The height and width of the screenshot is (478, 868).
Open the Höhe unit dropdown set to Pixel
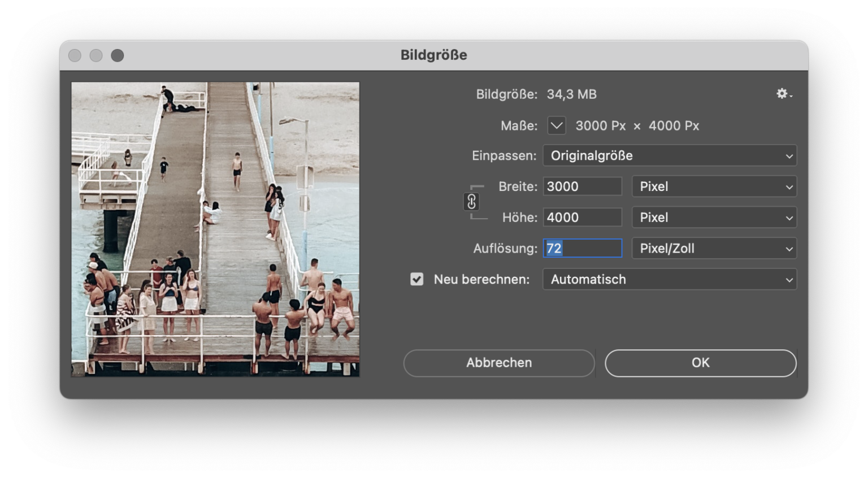(x=714, y=217)
